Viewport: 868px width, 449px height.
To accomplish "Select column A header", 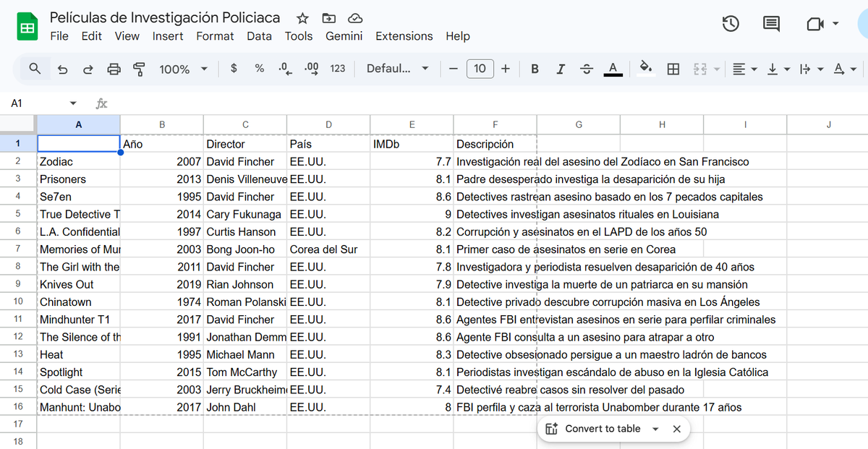I will point(78,124).
